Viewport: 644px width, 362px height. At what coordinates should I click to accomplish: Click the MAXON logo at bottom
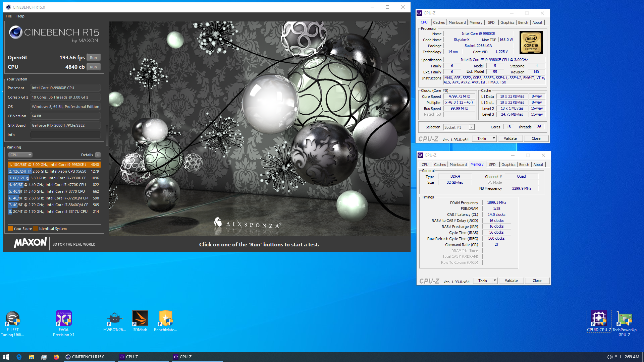click(x=30, y=243)
